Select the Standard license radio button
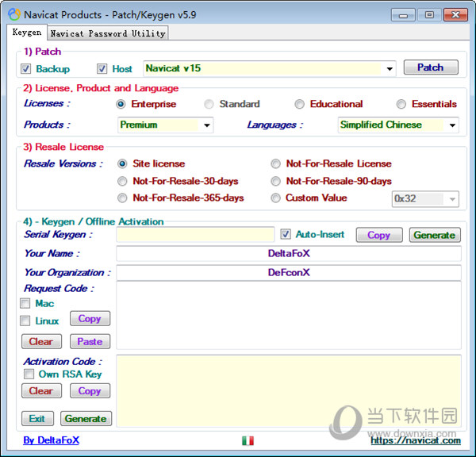Image resolution: width=476 pixels, height=457 pixels. tap(209, 104)
